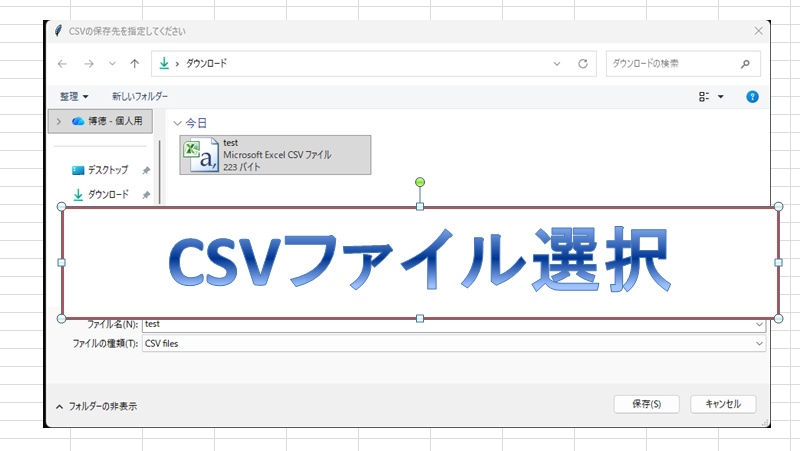Click the Microsoft Excel CSV ファイル type text
The image size is (800, 451).
click(277, 155)
